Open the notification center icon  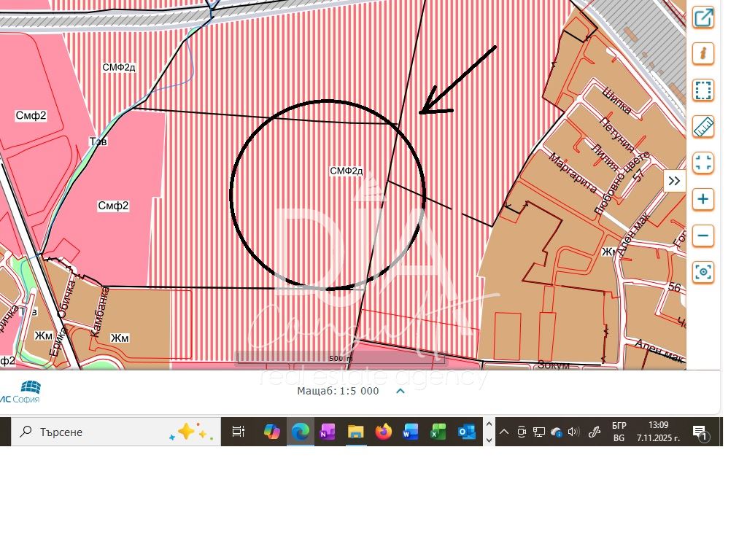(x=699, y=432)
